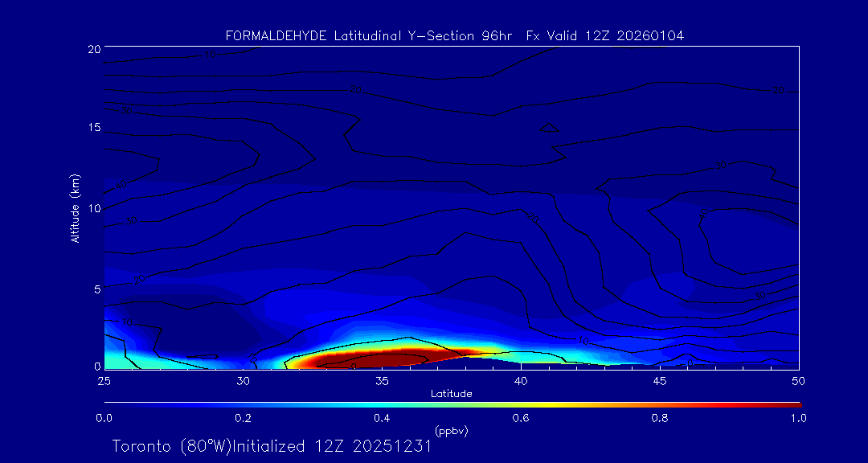Viewport: 868px width, 463px height.
Task: Click the Altitude (km) y-axis label
Action: coord(75,208)
